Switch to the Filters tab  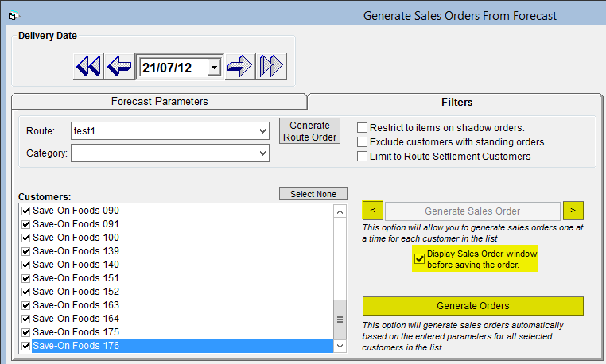[456, 102]
